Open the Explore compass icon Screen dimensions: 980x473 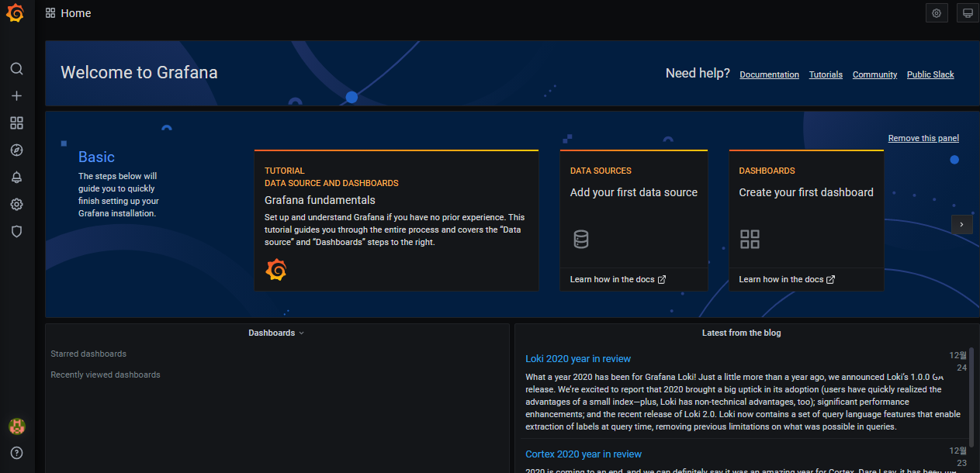point(16,150)
